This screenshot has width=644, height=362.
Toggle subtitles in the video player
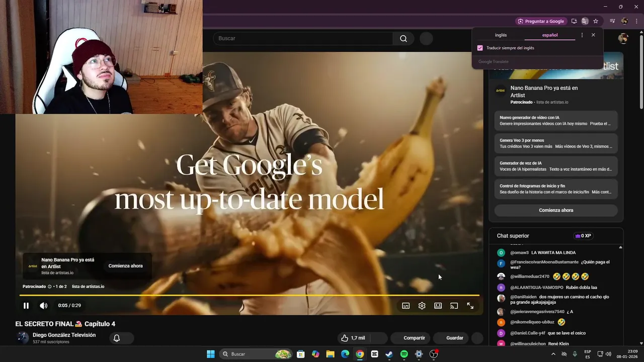(x=406, y=306)
